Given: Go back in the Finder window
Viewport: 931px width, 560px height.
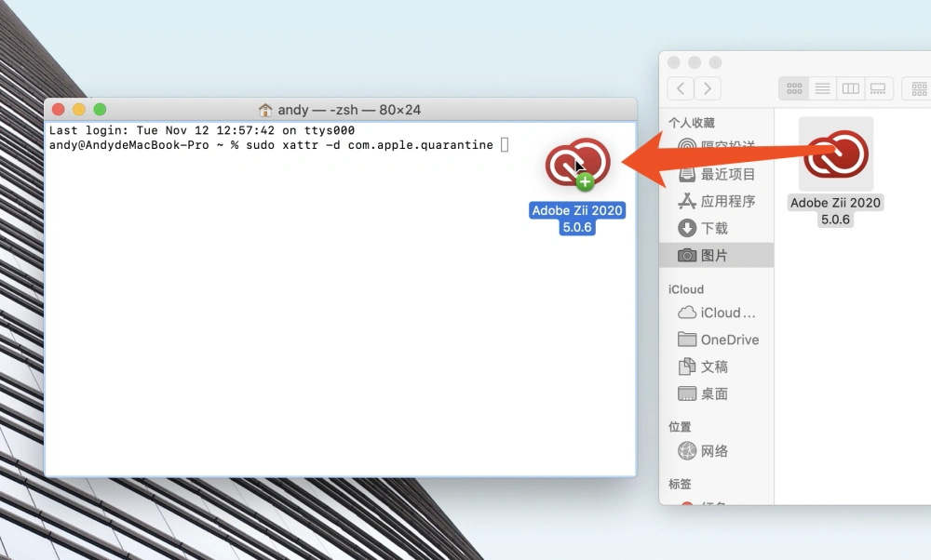Looking at the screenshot, I should click(x=681, y=88).
